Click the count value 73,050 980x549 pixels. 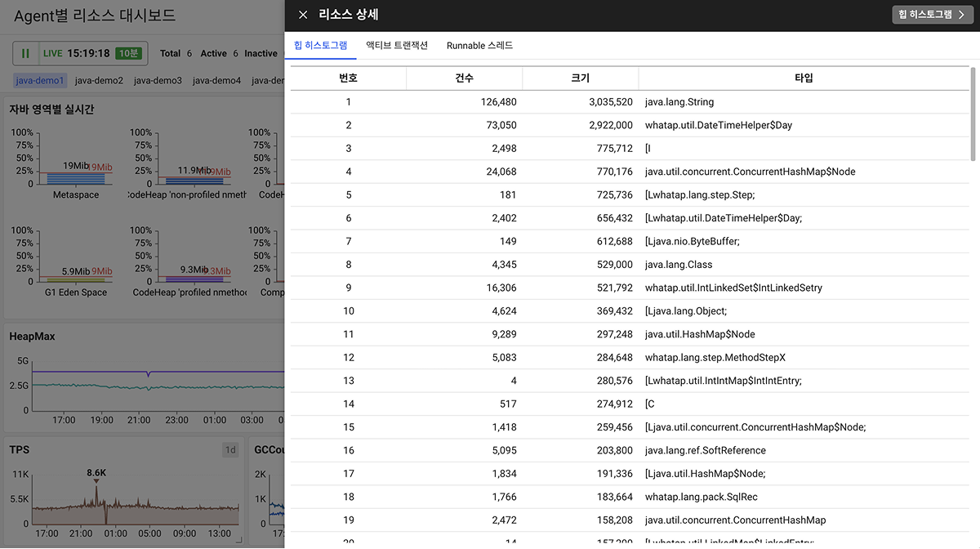click(501, 125)
